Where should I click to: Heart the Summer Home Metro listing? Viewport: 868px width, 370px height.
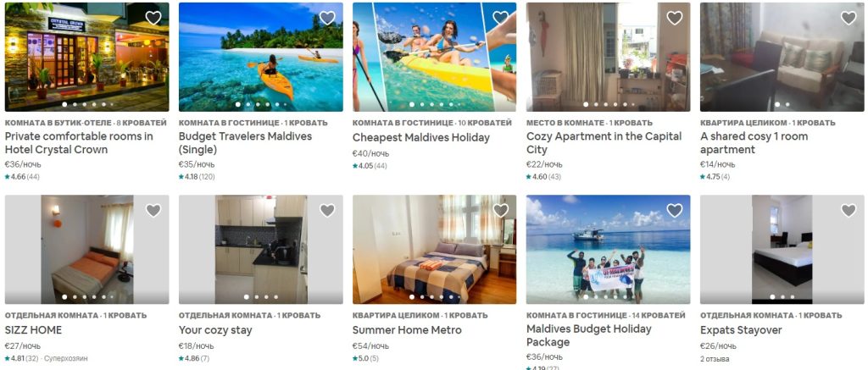tap(501, 211)
